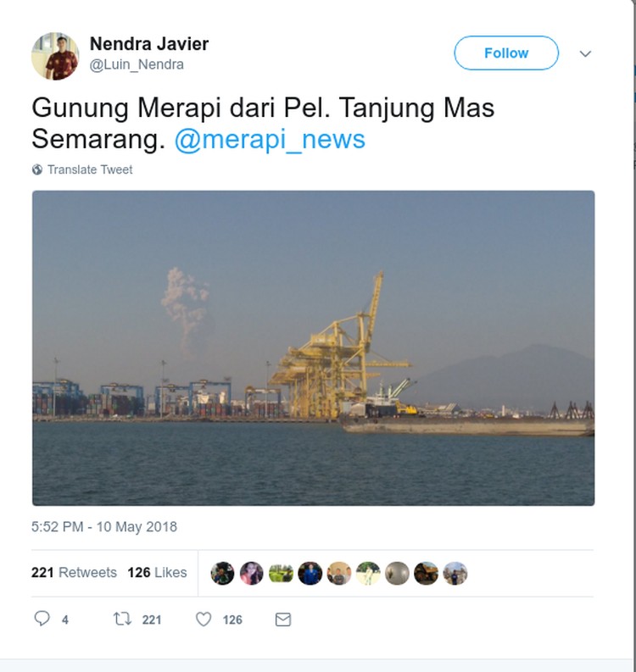Viewport: 636px width, 672px height.
Task: Open the grey sphere liker avatar
Action: coord(397,574)
